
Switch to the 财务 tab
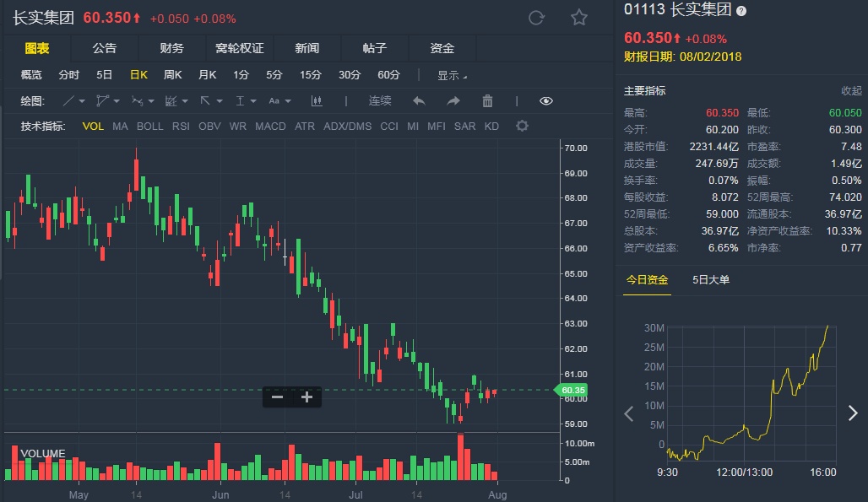[171, 48]
